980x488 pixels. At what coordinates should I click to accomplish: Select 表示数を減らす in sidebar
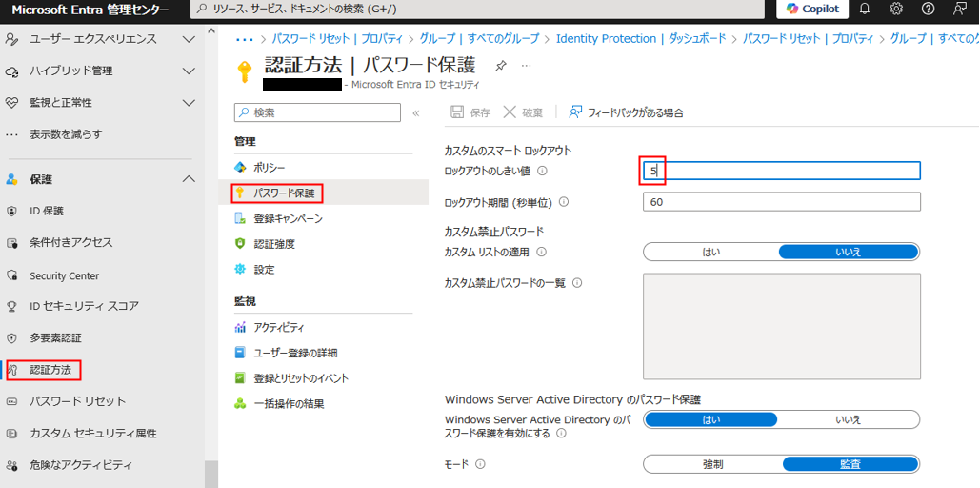(66, 133)
